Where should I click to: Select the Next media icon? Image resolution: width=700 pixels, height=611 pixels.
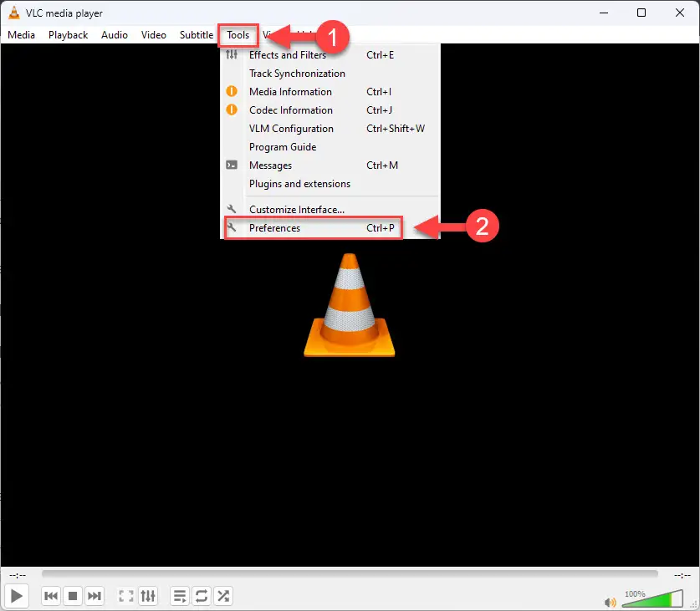coord(95,596)
